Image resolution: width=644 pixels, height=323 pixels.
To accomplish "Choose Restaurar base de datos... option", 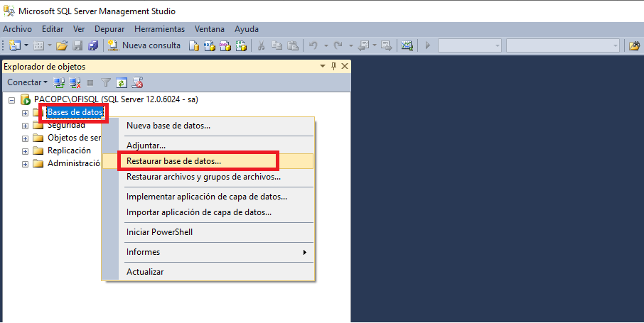I will [x=208, y=161].
